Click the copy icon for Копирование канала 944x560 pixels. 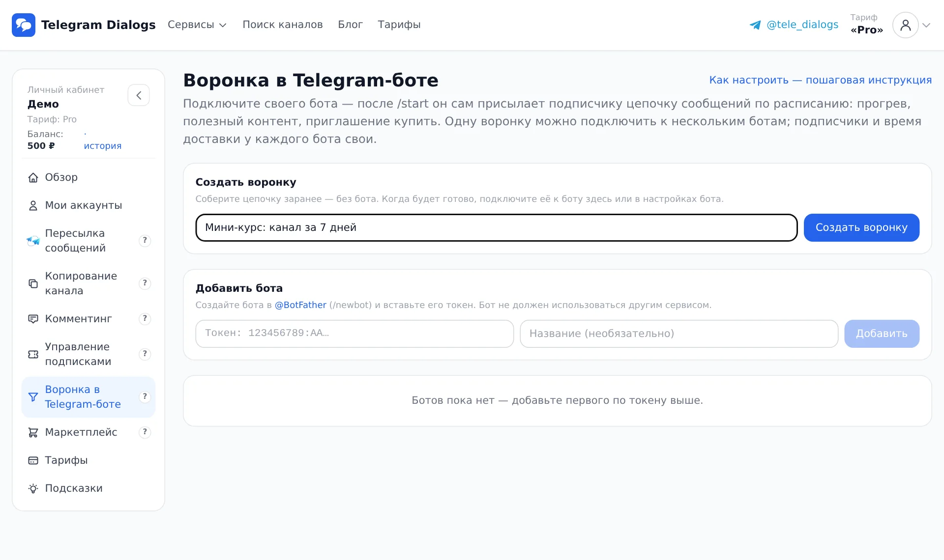pyautogui.click(x=33, y=283)
